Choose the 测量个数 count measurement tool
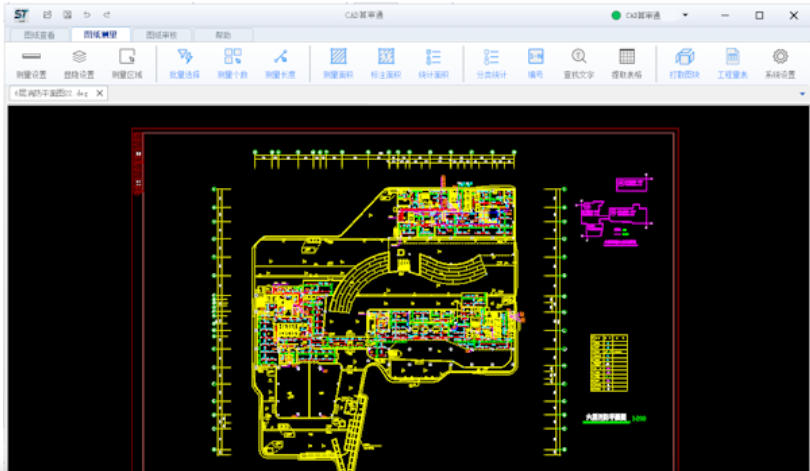 tap(232, 64)
